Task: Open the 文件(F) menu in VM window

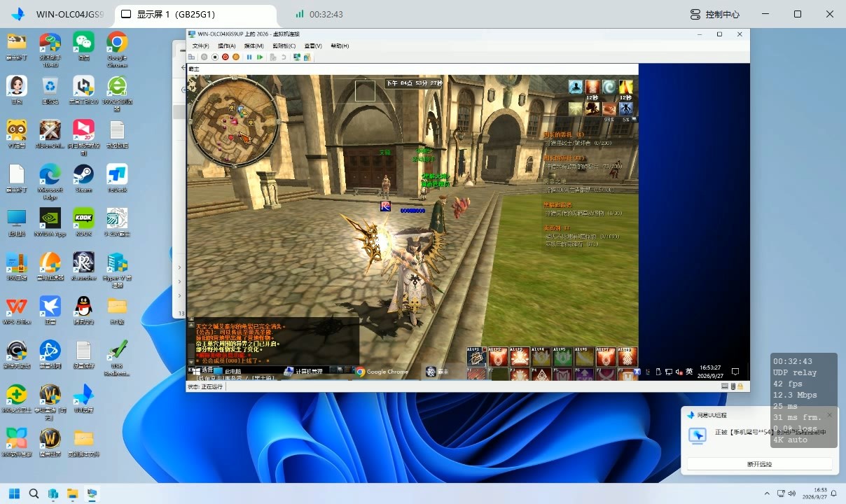Action: pyautogui.click(x=200, y=45)
